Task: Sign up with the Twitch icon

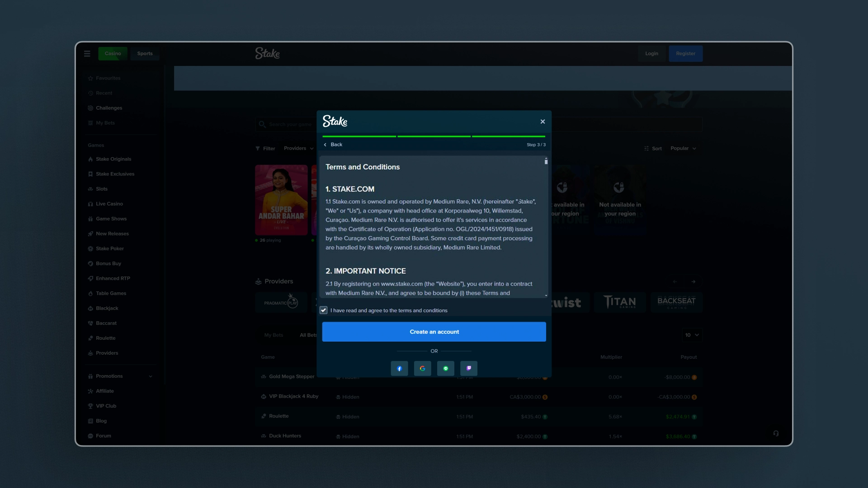Action: (469, 368)
